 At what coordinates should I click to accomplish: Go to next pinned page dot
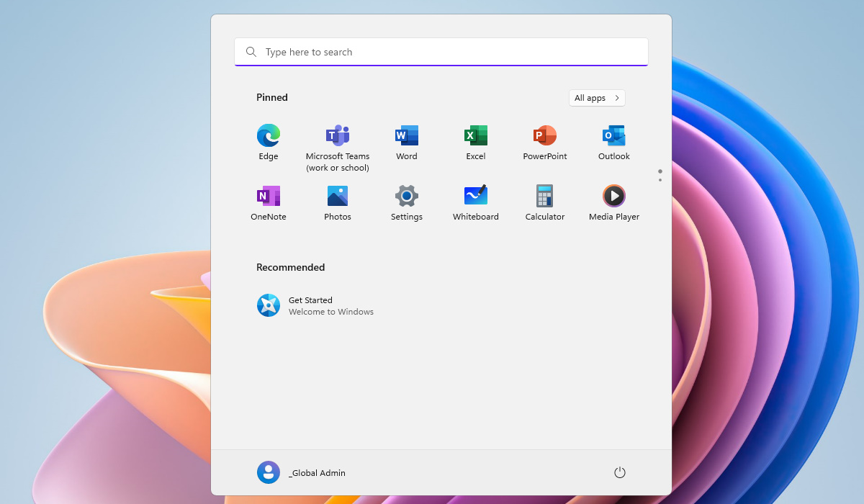tap(660, 180)
